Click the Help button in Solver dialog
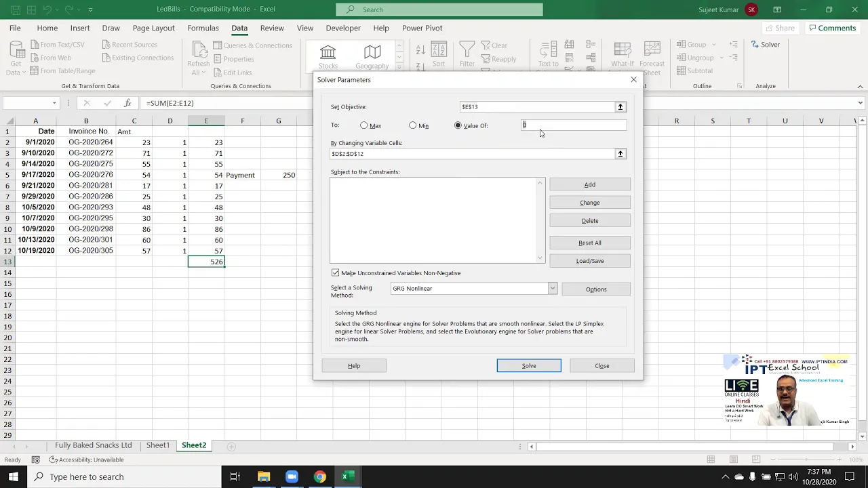 tap(354, 366)
